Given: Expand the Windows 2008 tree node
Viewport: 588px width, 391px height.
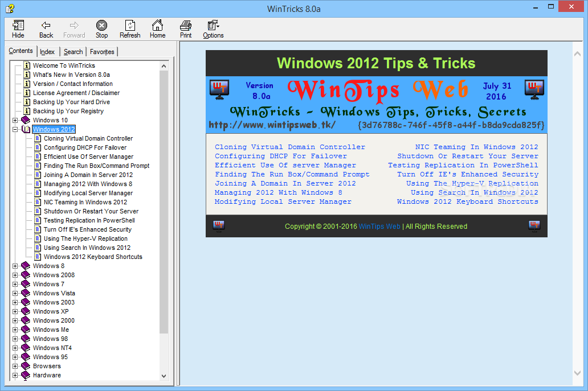Looking at the screenshot, I should click(15, 275).
